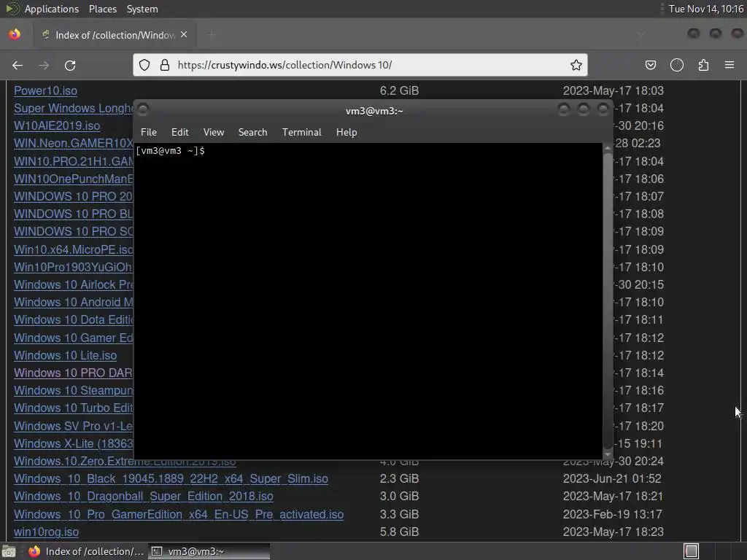Open Windows 10 Gamer Edition link
The image size is (747, 560).
pyautogui.click(x=74, y=338)
